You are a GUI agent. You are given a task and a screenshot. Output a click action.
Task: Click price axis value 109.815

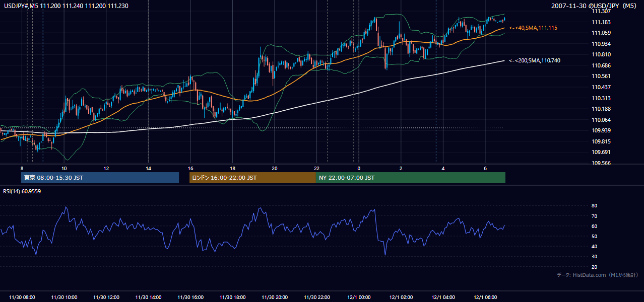(x=601, y=141)
